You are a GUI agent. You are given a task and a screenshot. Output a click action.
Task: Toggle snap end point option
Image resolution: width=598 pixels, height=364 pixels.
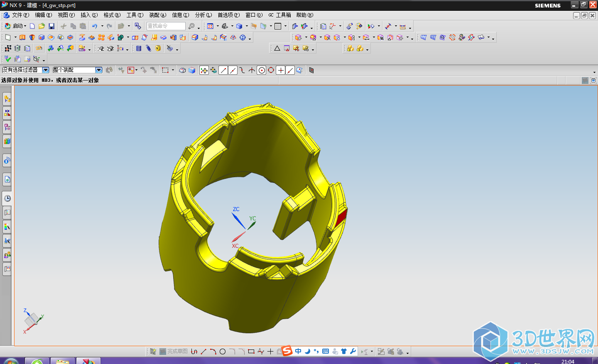223,70
